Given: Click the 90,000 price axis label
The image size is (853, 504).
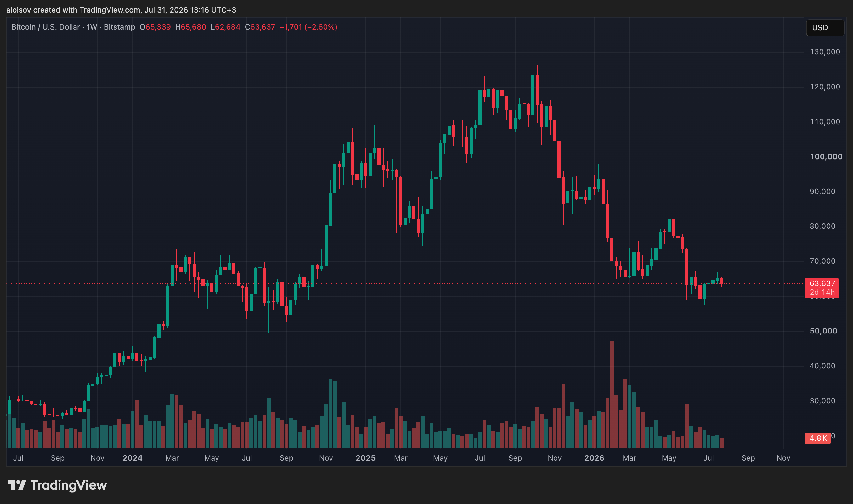Looking at the screenshot, I should 822,192.
